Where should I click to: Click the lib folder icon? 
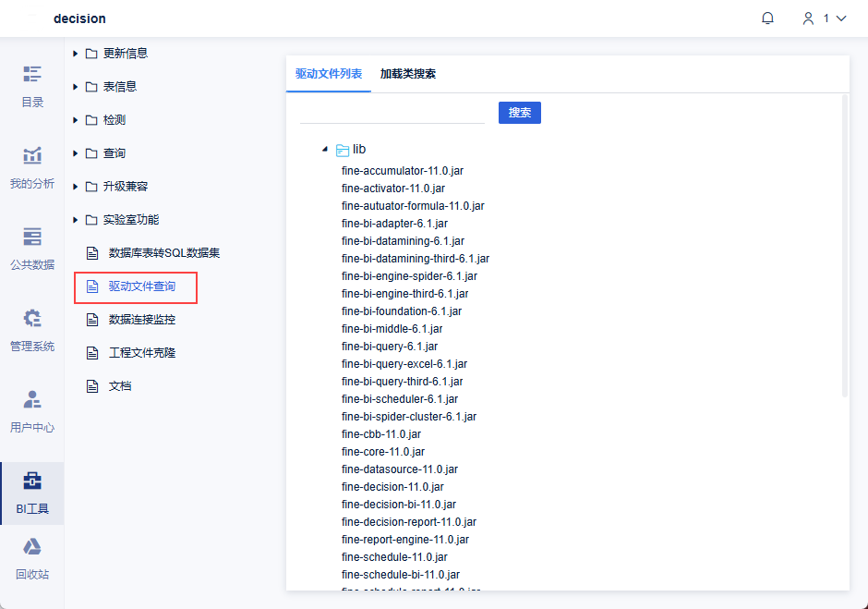(x=343, y=151)
